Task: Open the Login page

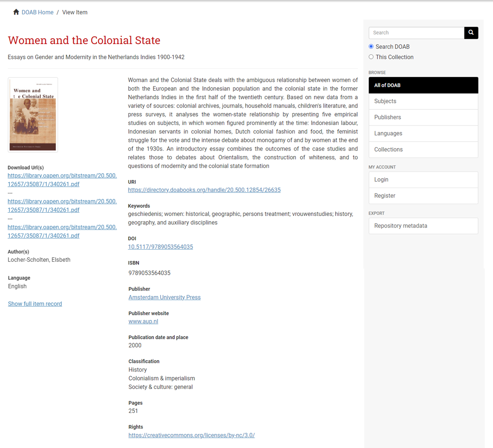Action: [x=423, y=179]
